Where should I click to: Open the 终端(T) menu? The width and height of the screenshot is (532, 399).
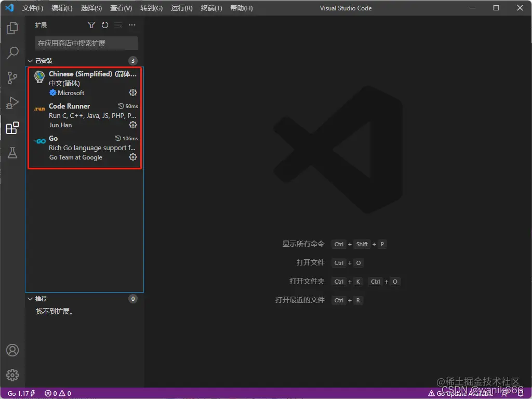[211, 8]
